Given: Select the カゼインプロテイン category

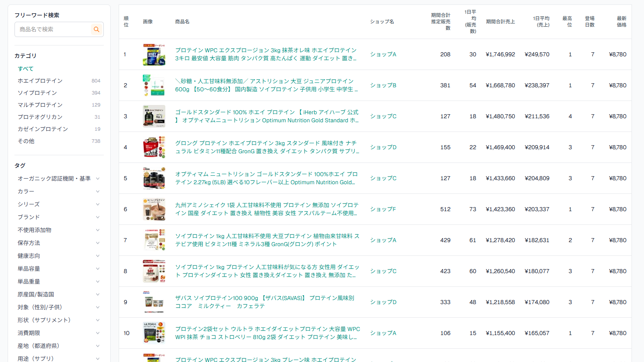Looking at the screenshot, I should 41,129.
